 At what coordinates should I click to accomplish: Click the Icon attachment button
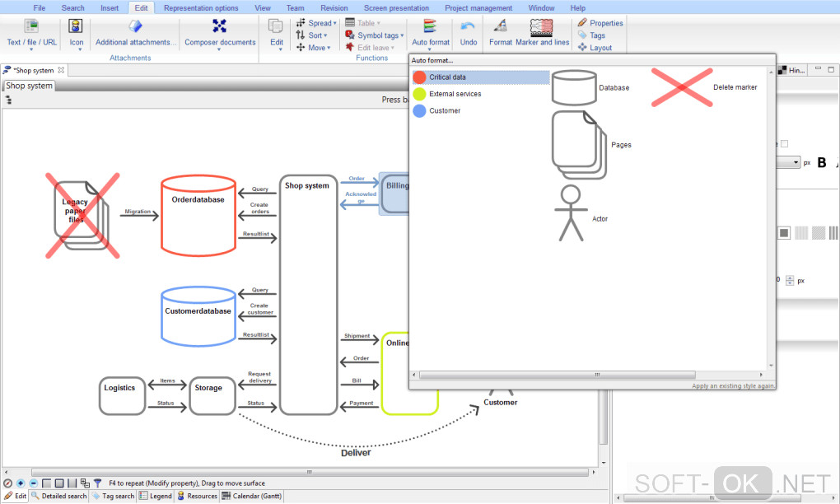click(x=76, y=26)
